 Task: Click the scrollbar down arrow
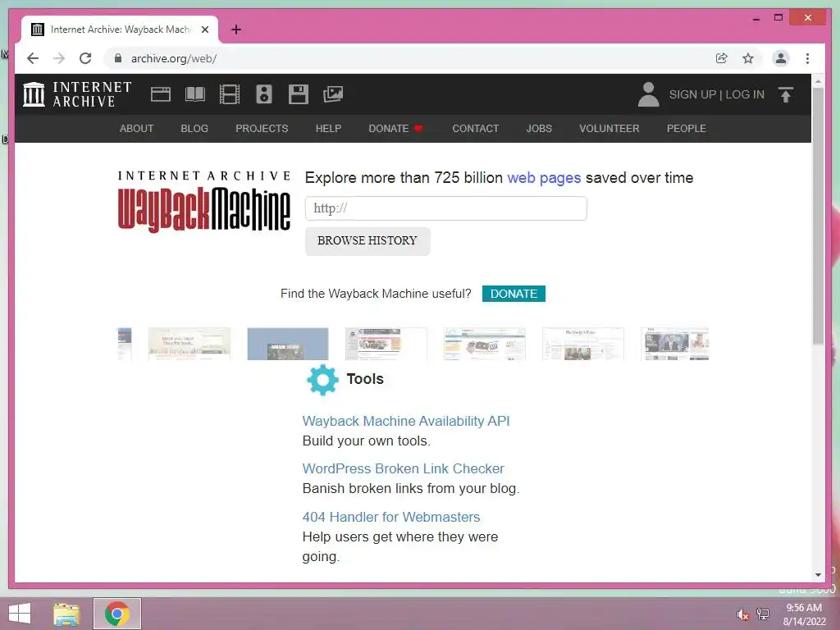coord(818,575)
